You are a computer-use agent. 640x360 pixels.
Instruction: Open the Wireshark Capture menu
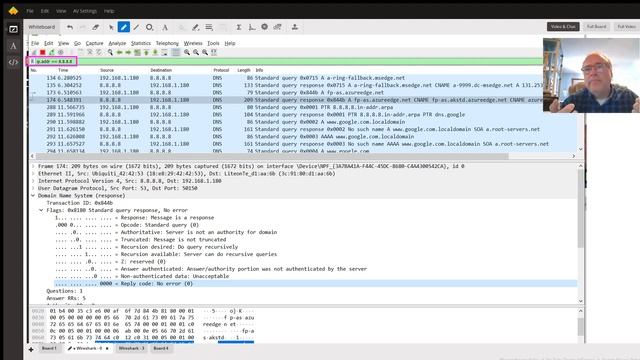(x=94, y=43)
